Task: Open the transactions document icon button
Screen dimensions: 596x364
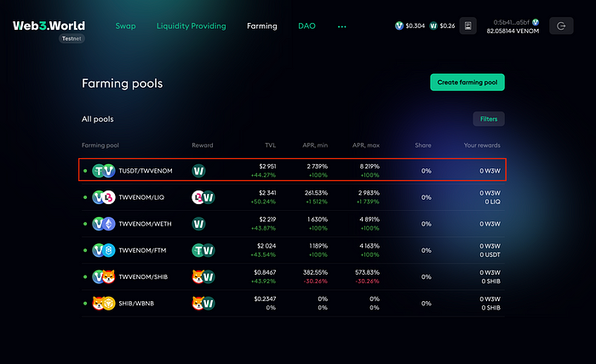Action: 468,26
